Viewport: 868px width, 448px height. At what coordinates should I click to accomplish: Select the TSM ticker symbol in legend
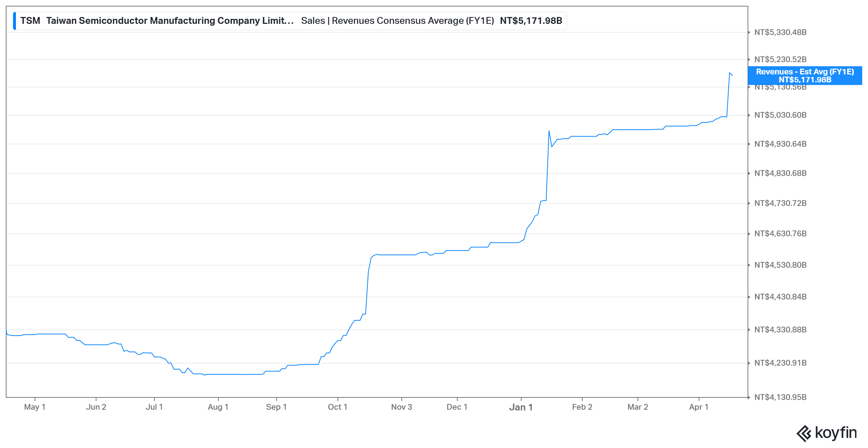tap(30, 21)
